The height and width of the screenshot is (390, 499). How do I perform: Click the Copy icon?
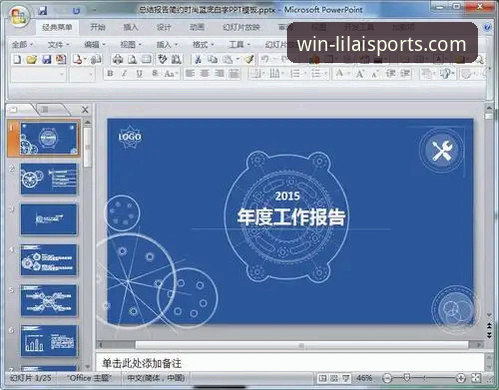click(212, 60)
